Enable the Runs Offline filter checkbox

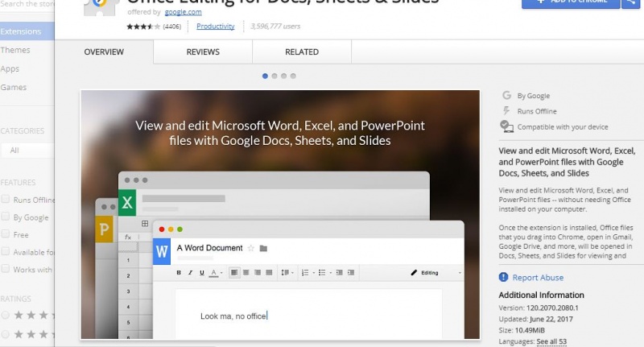point(6,199)
